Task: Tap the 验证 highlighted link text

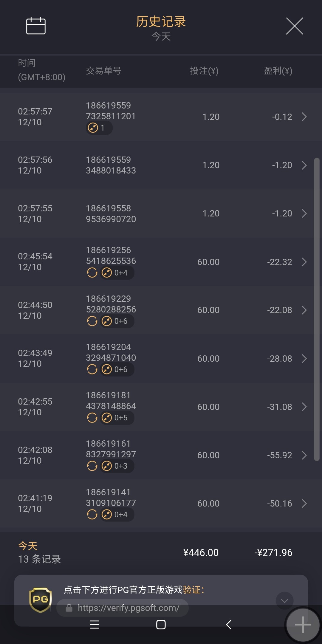Action: point(191,589)
